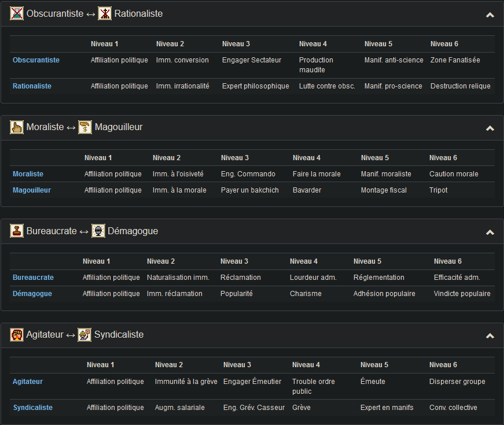Click the Rationaliste icon in first header
Image resolution: width=504 pixels, height=425 pixels.
click(105, 14)
